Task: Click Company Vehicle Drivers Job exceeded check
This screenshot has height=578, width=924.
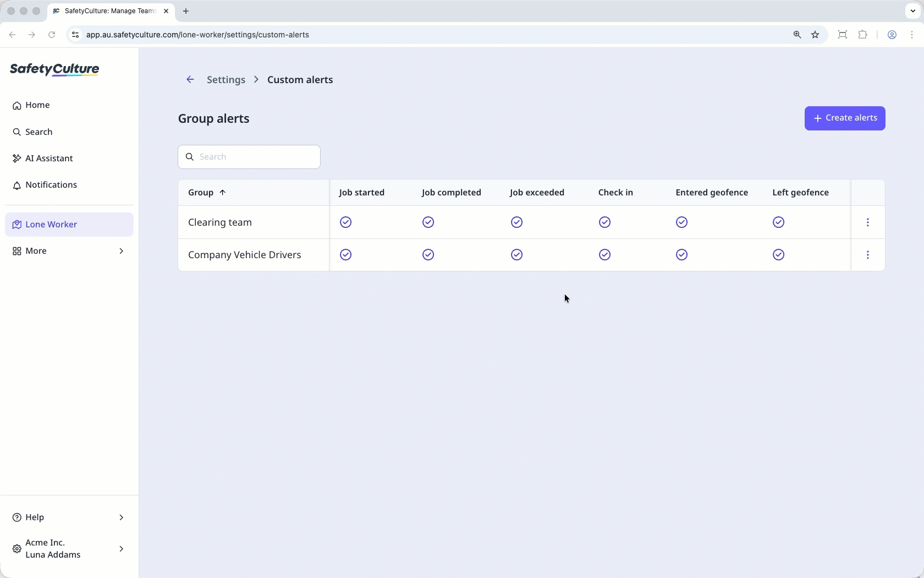Action: click(517, 255)
